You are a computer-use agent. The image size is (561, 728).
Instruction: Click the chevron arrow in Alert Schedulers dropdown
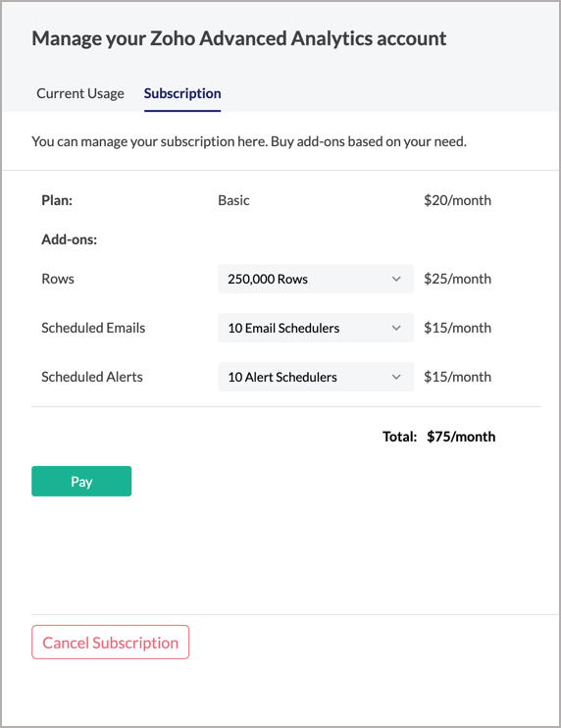396,377
